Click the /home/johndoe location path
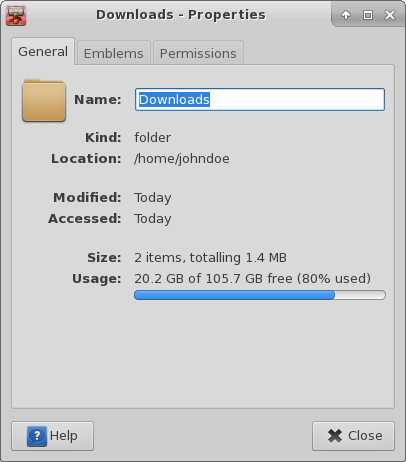Viewport: 406px width, 462px height. [182, 159]
